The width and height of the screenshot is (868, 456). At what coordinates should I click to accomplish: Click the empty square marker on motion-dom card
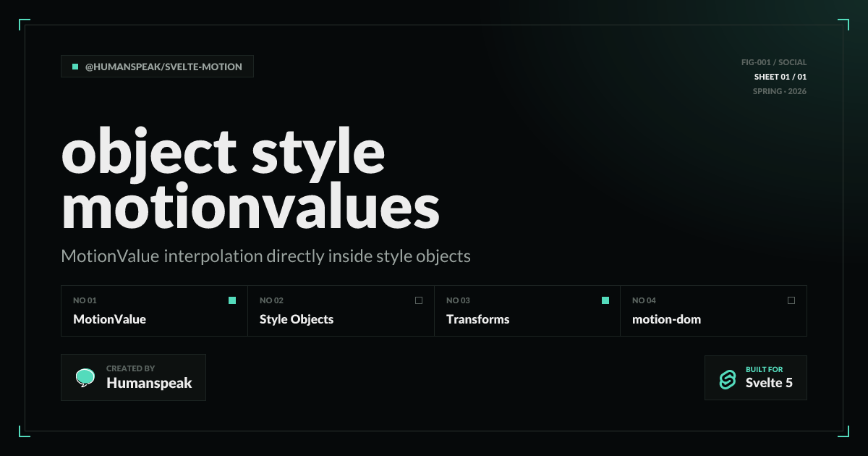[791, 300]
